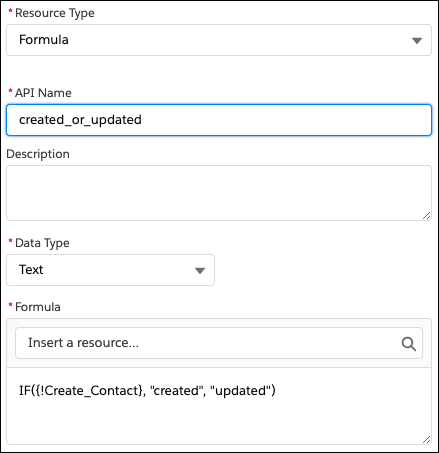Viewport: 439px width, 453px height.
Task: Click the API Name field with created_or_updated
Action: (x=219, y=120)
